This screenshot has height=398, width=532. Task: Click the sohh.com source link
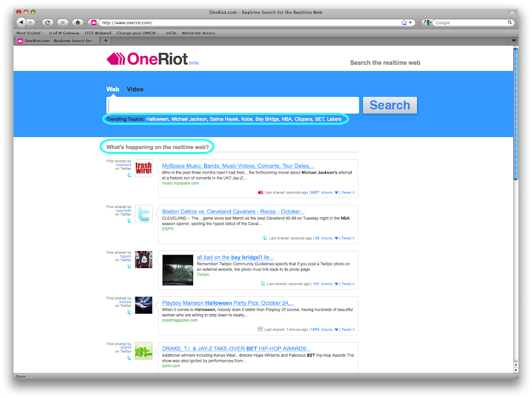(x=171, y=366)
